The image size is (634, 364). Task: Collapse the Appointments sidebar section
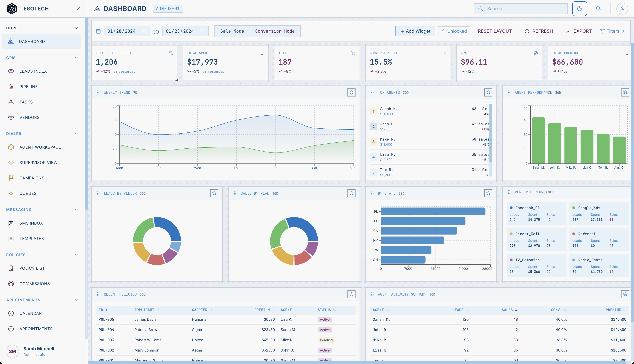point(76,300)
